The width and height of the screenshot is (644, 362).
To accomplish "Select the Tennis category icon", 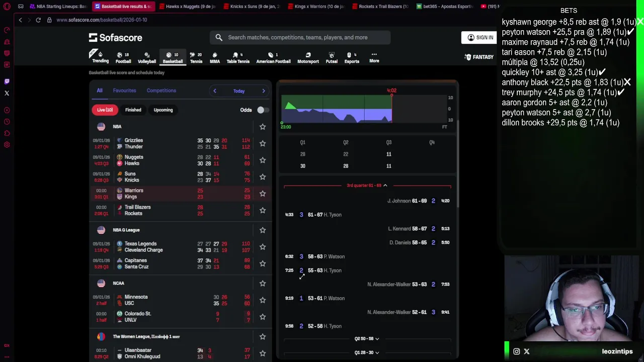I will click(196, 57).
